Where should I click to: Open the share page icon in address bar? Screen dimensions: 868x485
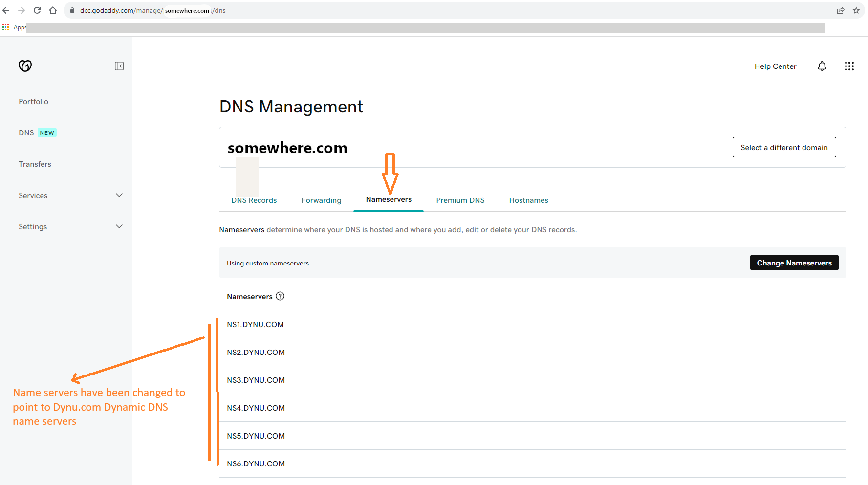click(x=841, y=10)
